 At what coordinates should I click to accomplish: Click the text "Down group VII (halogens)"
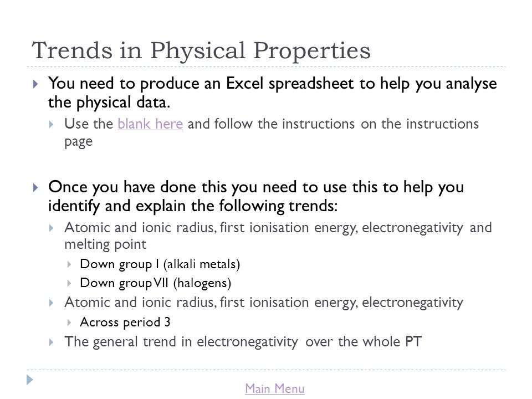[155, 283]
